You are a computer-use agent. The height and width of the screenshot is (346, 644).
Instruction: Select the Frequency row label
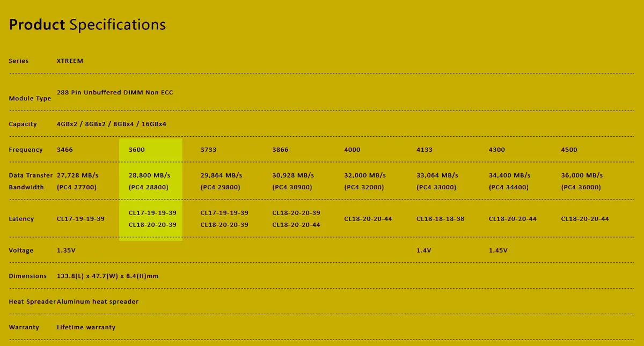(x=26, y=150)
